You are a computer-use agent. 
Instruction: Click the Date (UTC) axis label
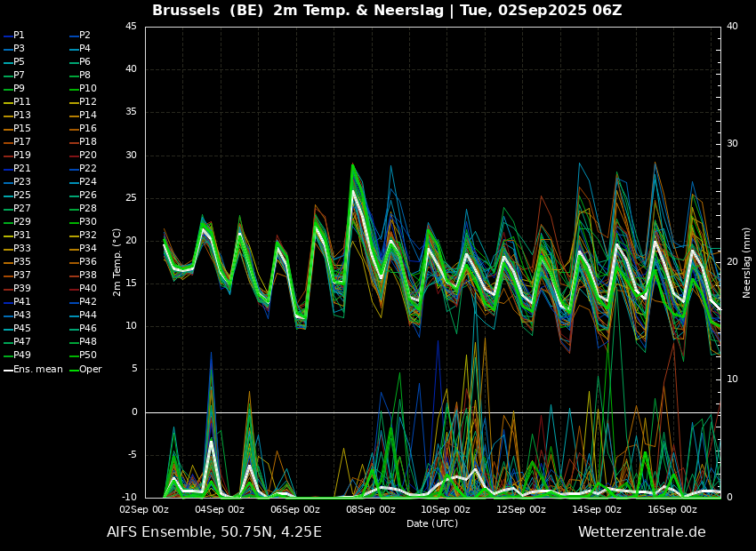pos(432,524)
